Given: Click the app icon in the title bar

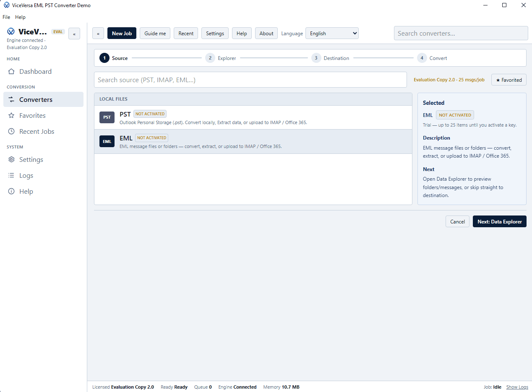Looking at the screenshot, I should tap(7, 5).
